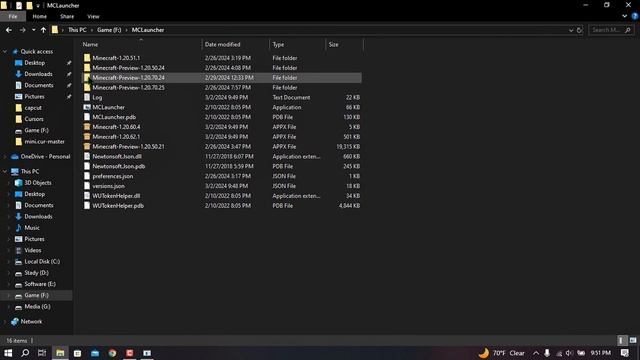
Task: Select the Minecraft-Preview-1.20.50.21 APPX icon
Action: click(87, 147)
